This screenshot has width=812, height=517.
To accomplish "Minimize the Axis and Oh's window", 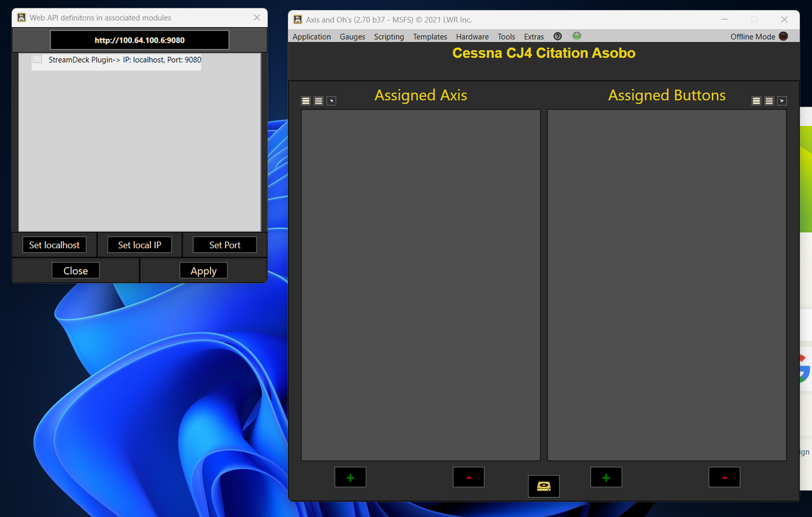I will point(724,19).
